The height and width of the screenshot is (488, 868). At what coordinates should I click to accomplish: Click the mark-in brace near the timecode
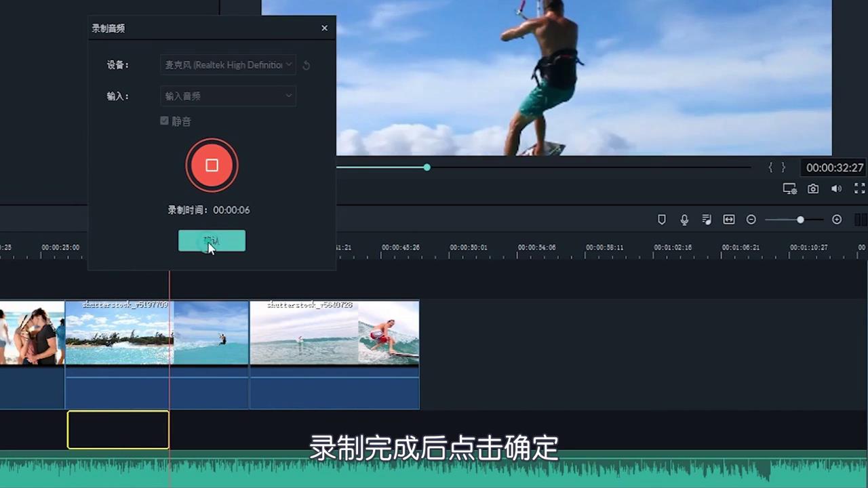coord(771,167)
